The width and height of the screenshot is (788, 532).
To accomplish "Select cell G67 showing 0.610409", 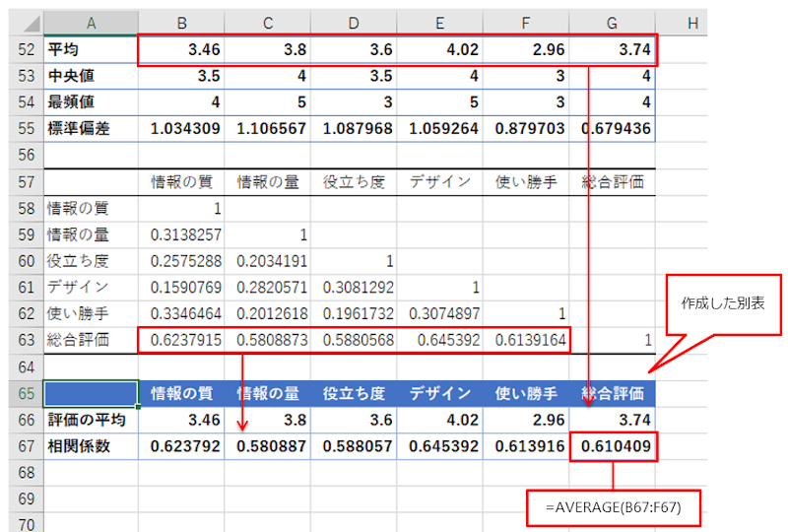I will (614, 446).
